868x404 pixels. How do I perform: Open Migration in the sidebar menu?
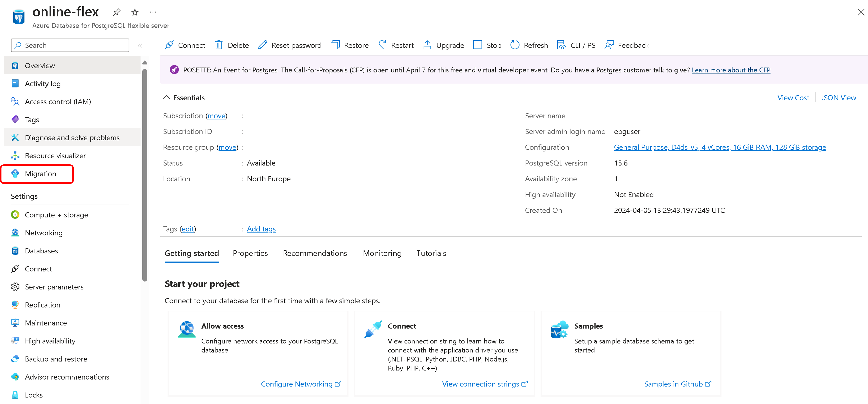(x=40, y=174)
